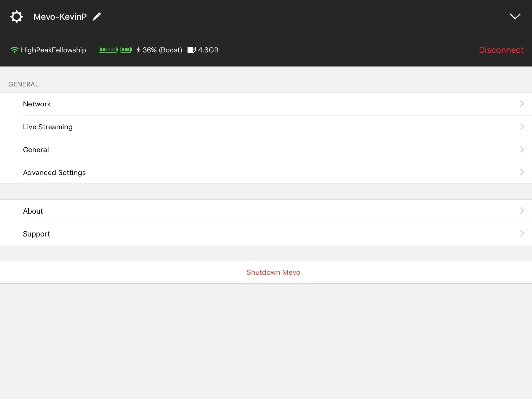Tap the SD card storage icon

click(x=192, y=50)
